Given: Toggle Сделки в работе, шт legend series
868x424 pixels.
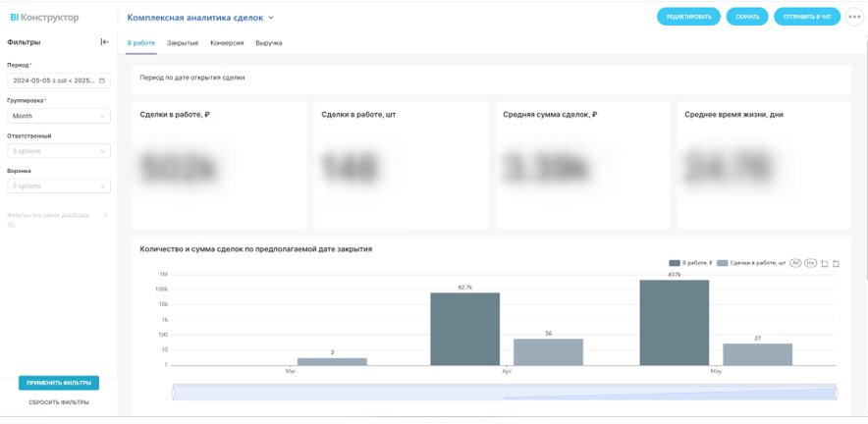Looking at the screenshot, I should [751, 263].
